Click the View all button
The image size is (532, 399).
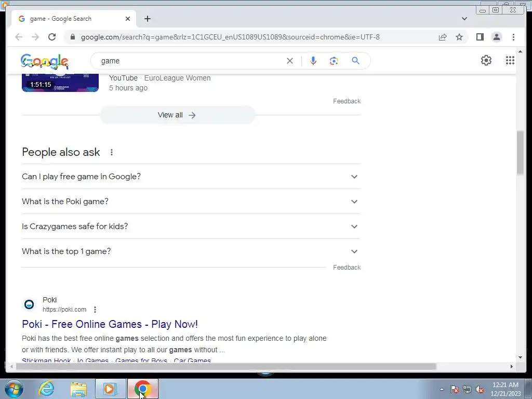177,115
